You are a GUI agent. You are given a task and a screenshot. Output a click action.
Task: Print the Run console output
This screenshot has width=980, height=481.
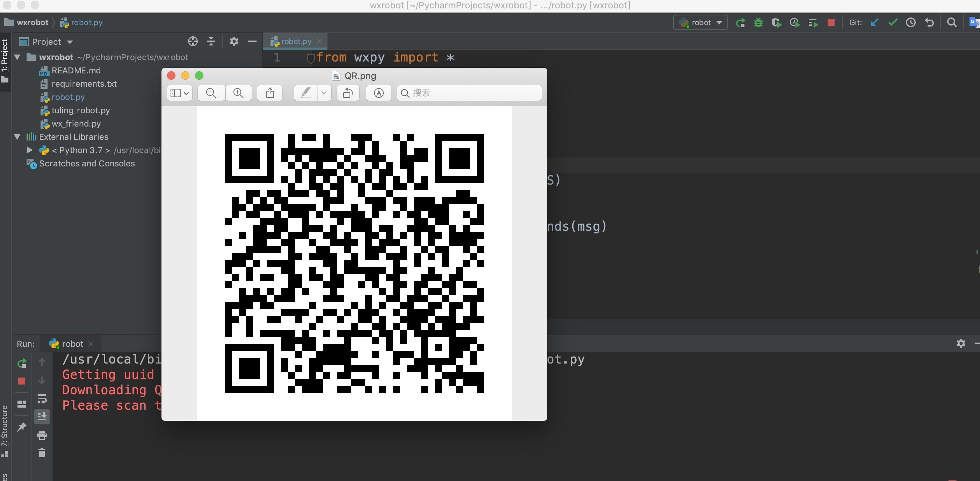tap(42, 435)
